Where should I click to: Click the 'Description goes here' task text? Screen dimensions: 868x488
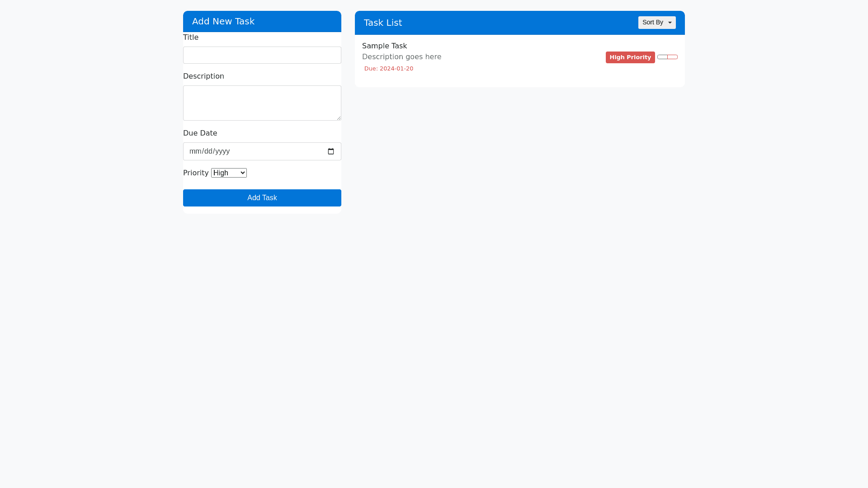click(401, 57)
